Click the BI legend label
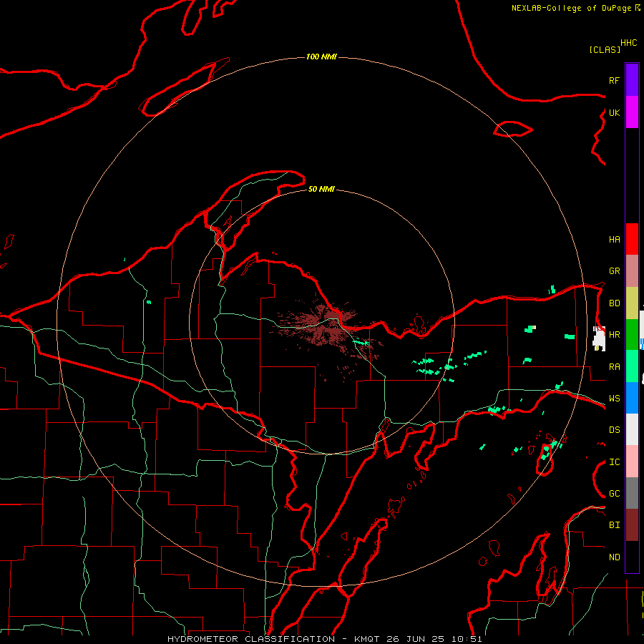 coord(614,525)
